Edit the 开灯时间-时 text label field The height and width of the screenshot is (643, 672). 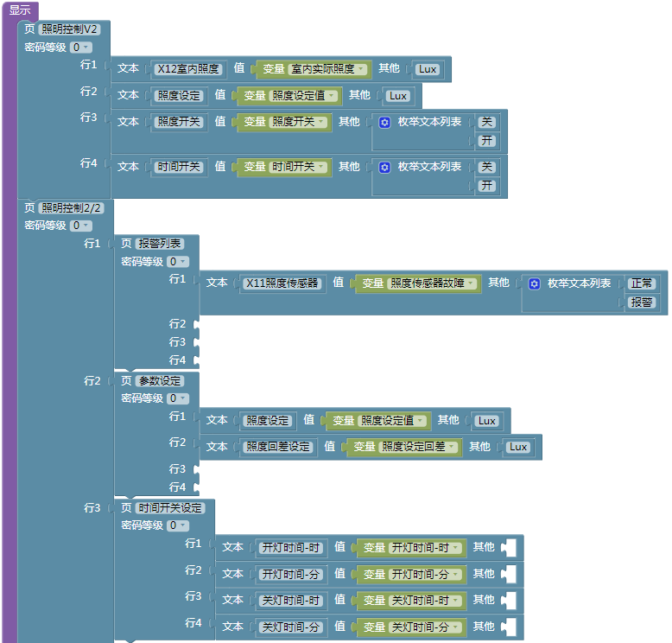[291, 548]
